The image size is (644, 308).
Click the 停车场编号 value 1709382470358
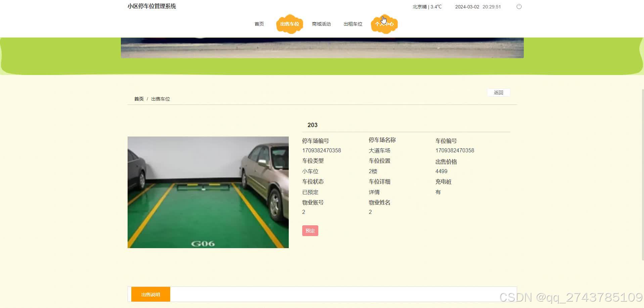coord(321,151)
